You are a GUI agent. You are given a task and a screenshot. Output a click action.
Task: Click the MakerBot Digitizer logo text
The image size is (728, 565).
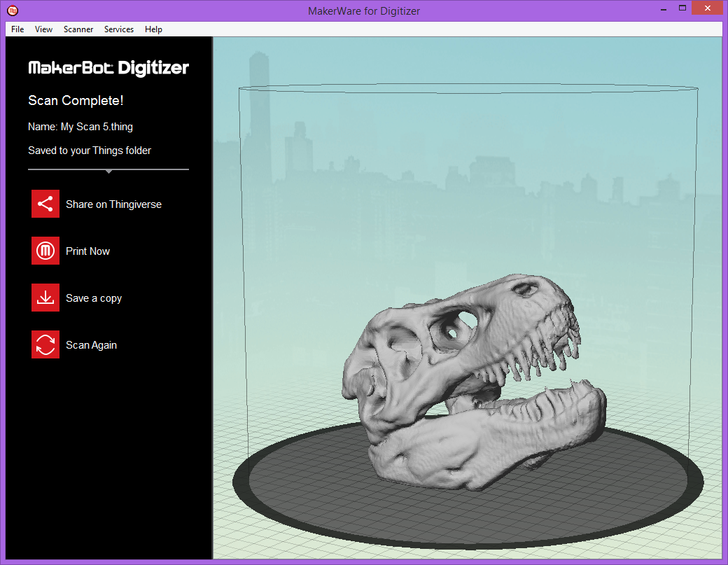[x=108, y=68]
